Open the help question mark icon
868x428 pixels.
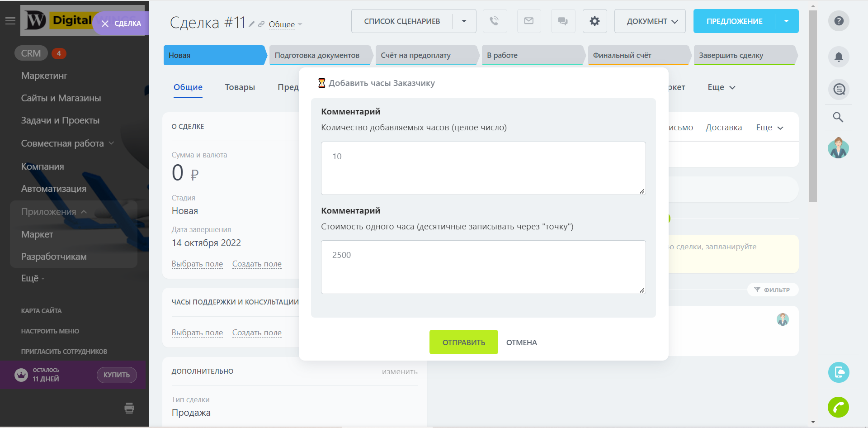pos(839,21)
